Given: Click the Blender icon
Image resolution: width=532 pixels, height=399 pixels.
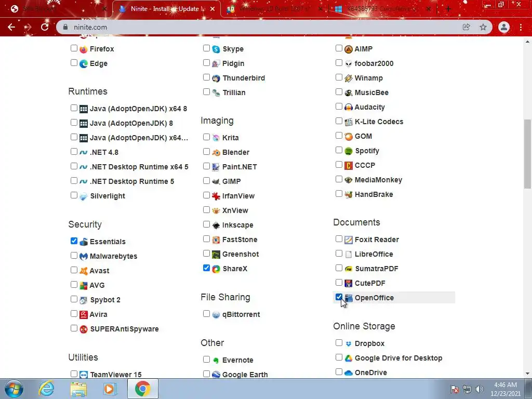Looking at the screenshot, I should pos(216,153).
